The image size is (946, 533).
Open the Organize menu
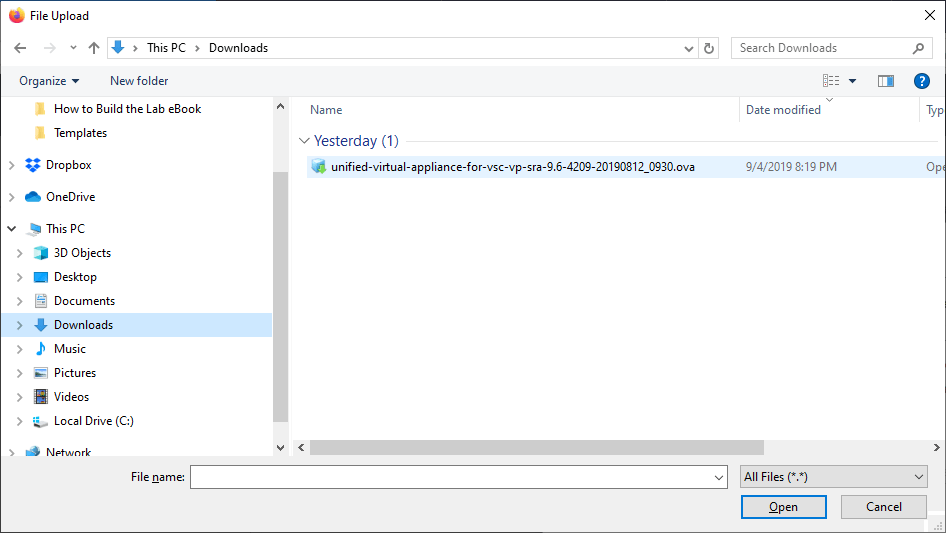[49, 81]
